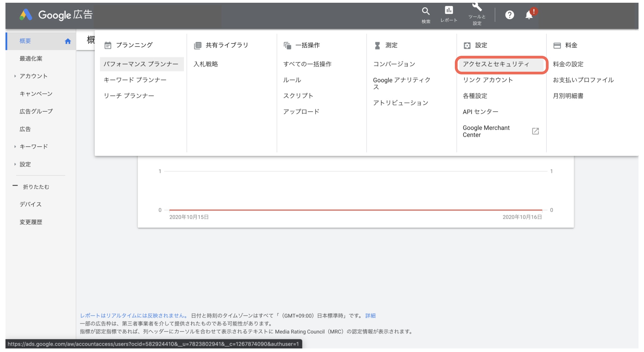644x352 pixels.
Task: Open the help question mark icon
Action: 510,15
